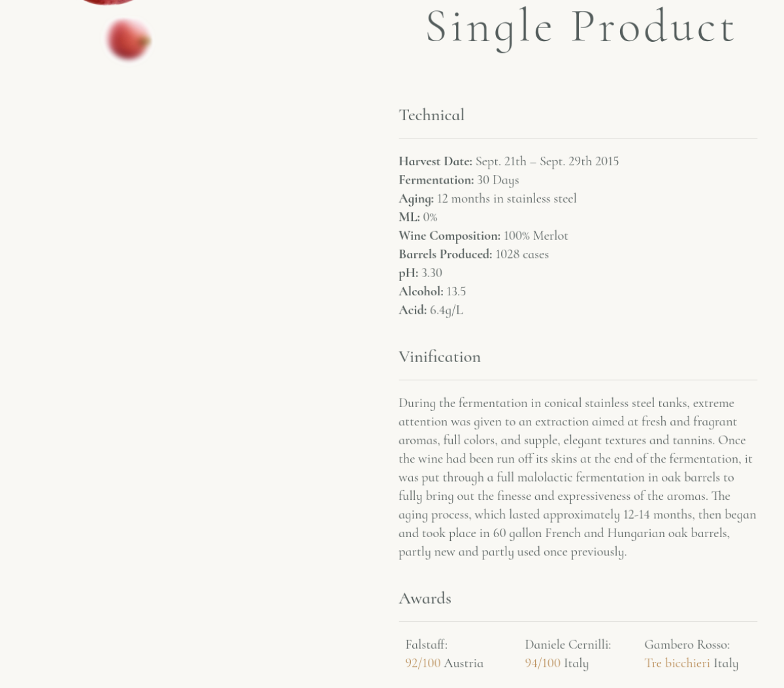The width and height of the screenshot is (784, 688).
Task: Click the Fermentation 30 Days line
Action: tap(459, 180)
